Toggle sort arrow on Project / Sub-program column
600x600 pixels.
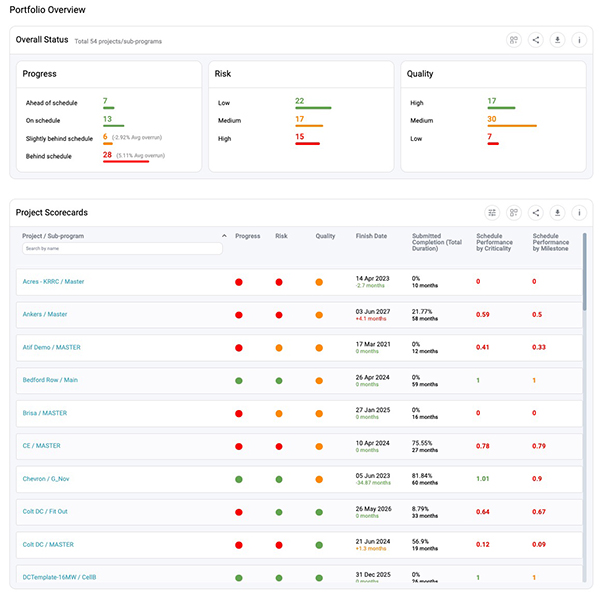(x=223, y=236)
